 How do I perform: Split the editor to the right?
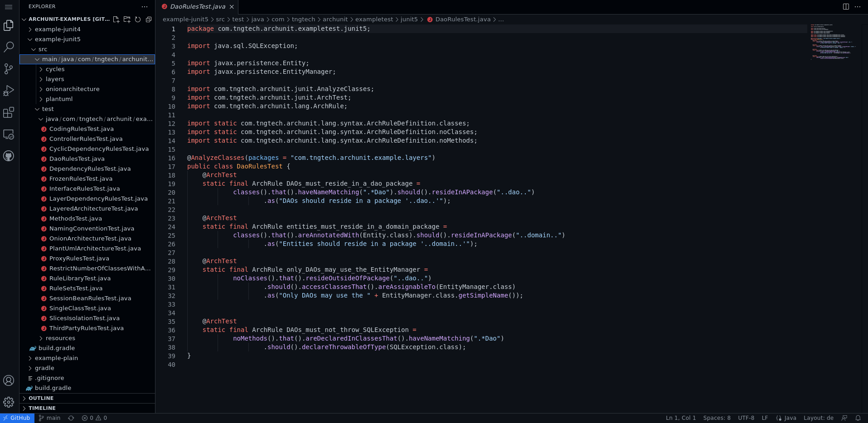click(846, 7)
